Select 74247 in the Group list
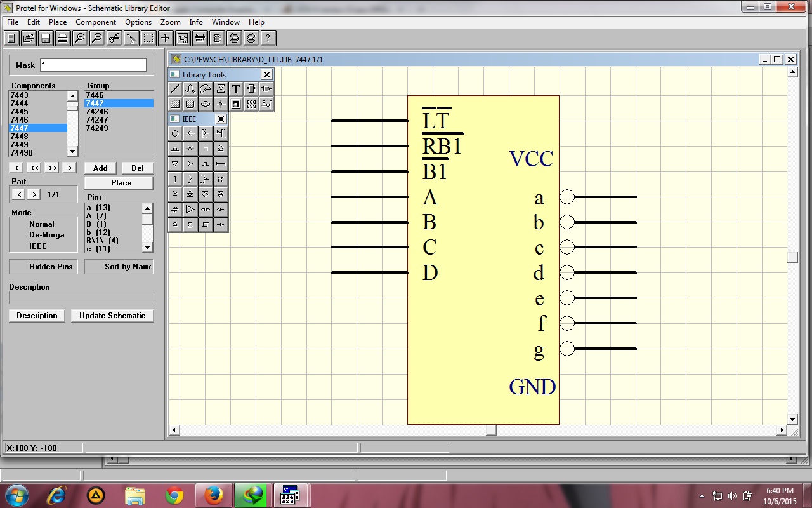Viewport: 812px width, 508px height. click(119, 120)
